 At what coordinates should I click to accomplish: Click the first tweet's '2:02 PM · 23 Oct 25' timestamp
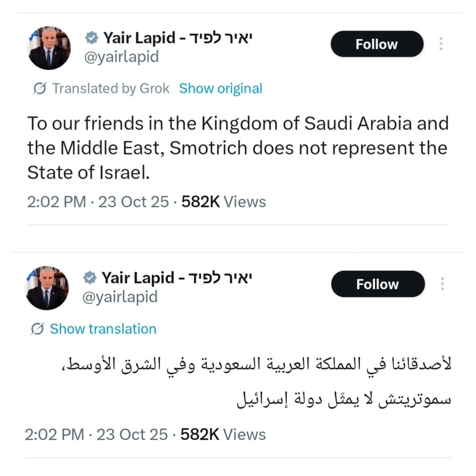click(98, 202)
